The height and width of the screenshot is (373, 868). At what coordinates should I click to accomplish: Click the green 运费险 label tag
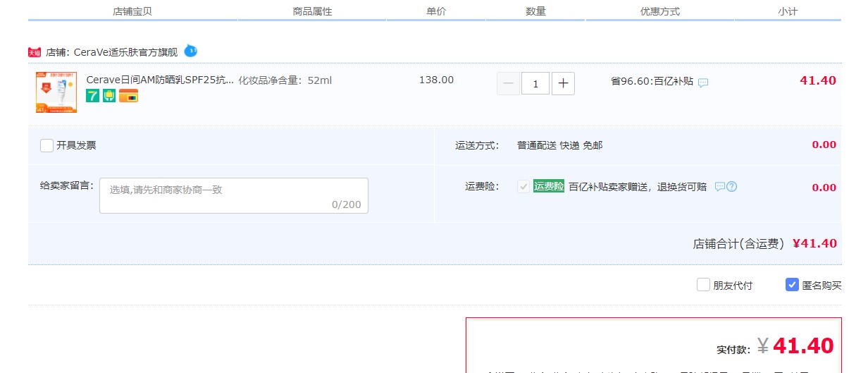pos(549,187)
